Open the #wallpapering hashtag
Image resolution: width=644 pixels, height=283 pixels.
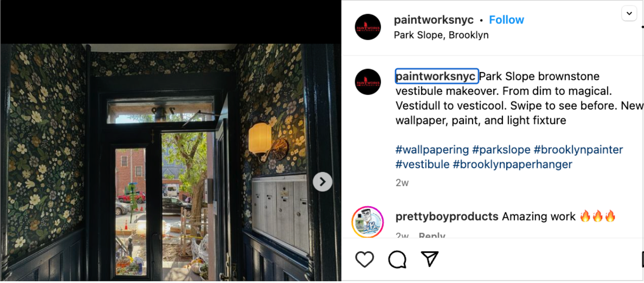click(432, 150)
